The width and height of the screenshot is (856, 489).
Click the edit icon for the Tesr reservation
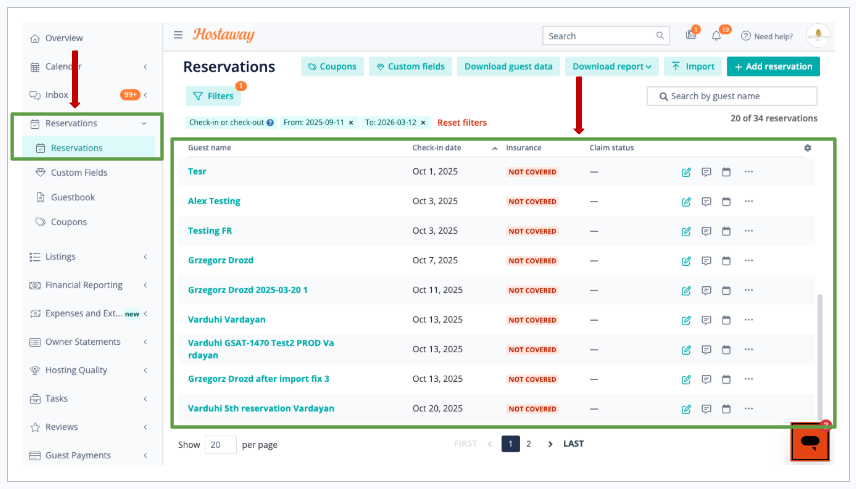tap(686, 172)
